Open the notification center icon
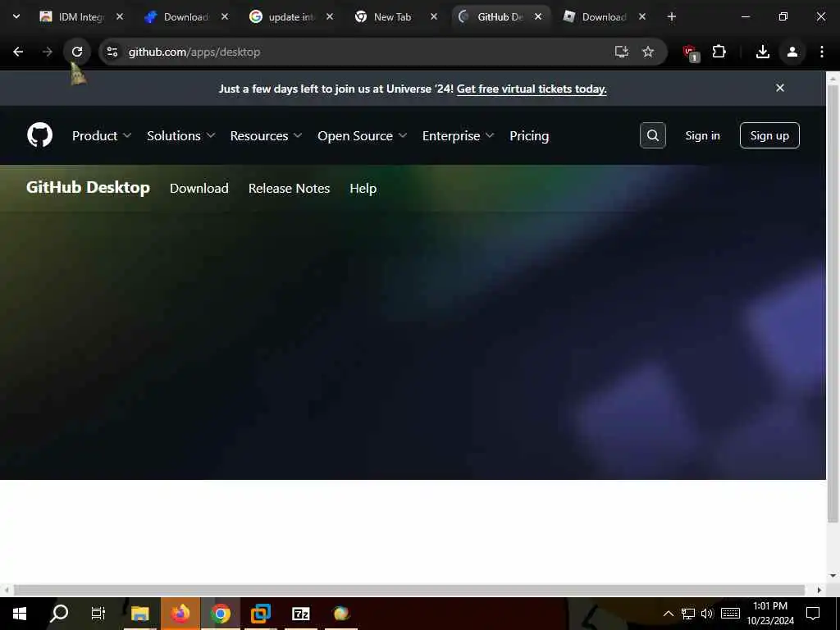The width and height of the screenshot is (840, 630). (813, 614)
